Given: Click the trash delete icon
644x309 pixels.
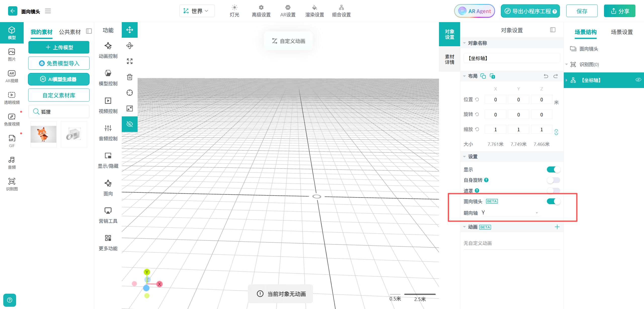Looking at the screenshot, I should [130, 77].
